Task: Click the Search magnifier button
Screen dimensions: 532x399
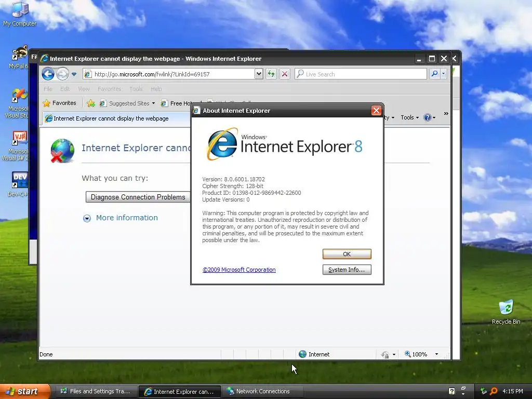Action: [434, 74]
